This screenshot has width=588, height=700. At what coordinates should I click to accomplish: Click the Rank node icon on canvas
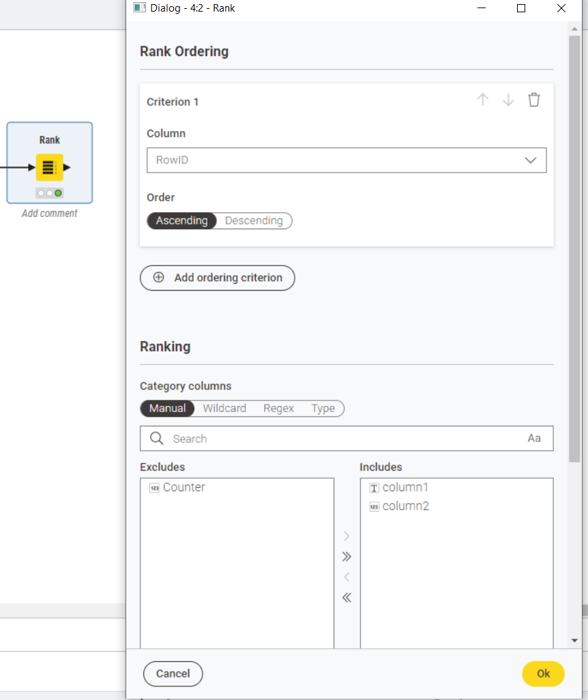(x=49, y=167)
